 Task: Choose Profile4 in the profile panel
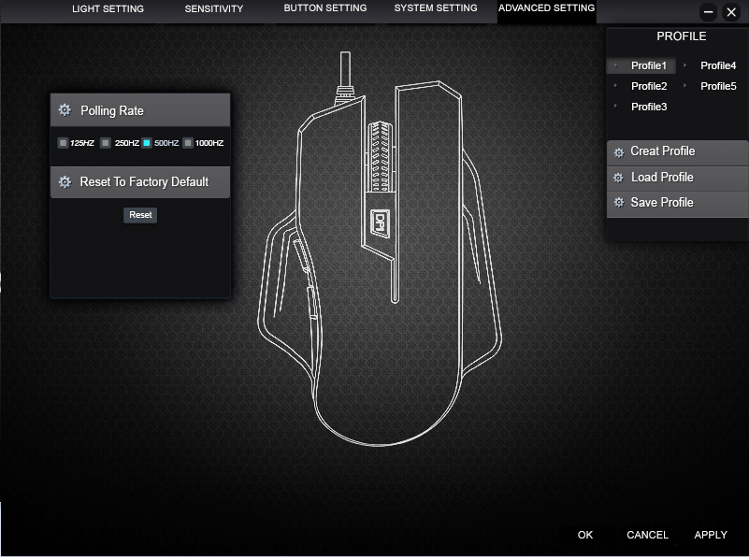coord(718,65)
